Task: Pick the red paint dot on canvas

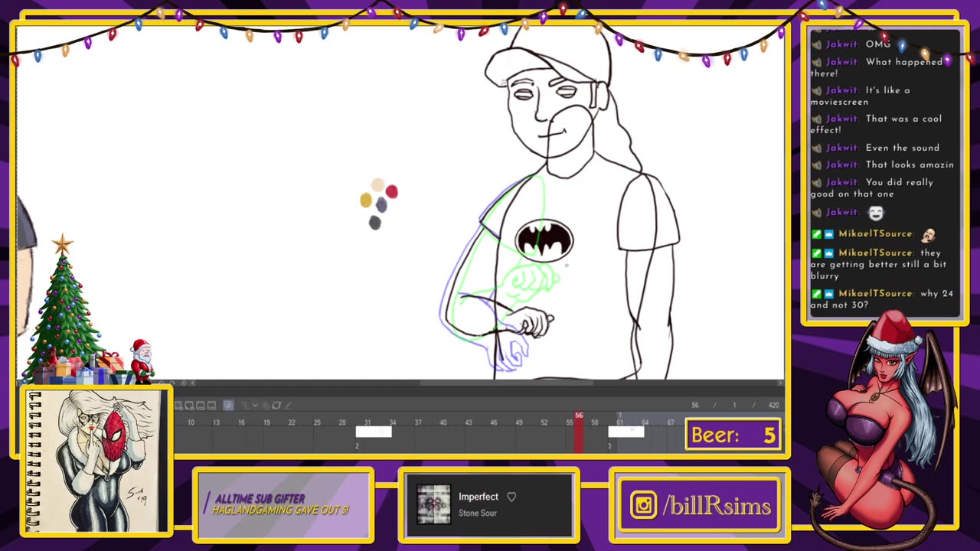Action: coord(392,191)
